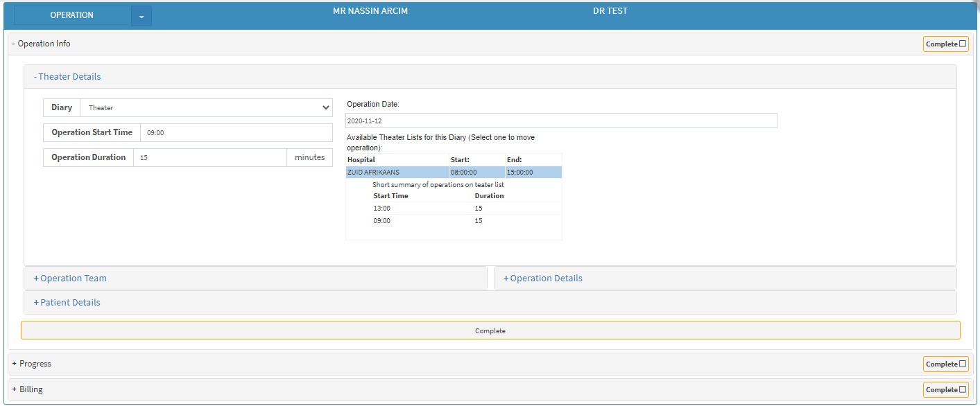Open the OPERATION button's dropdown arrow
Screen dimensions: 980x406
(141, 15)
